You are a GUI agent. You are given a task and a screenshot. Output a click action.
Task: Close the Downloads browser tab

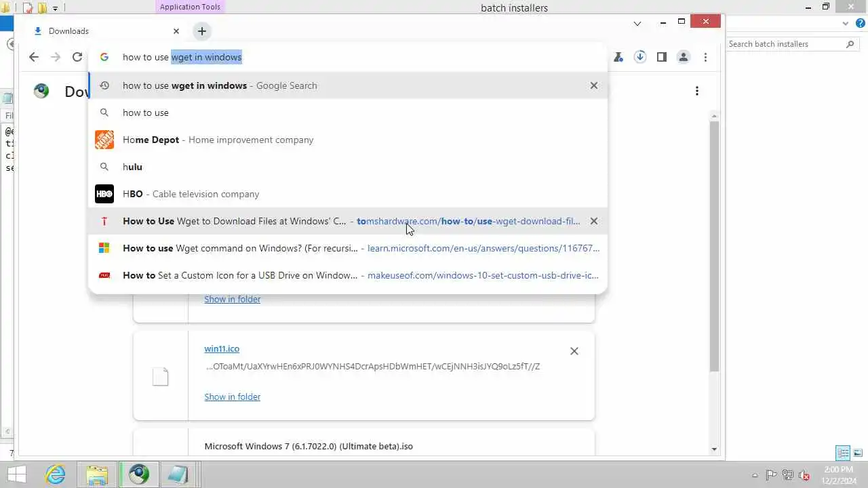point(176,31)
